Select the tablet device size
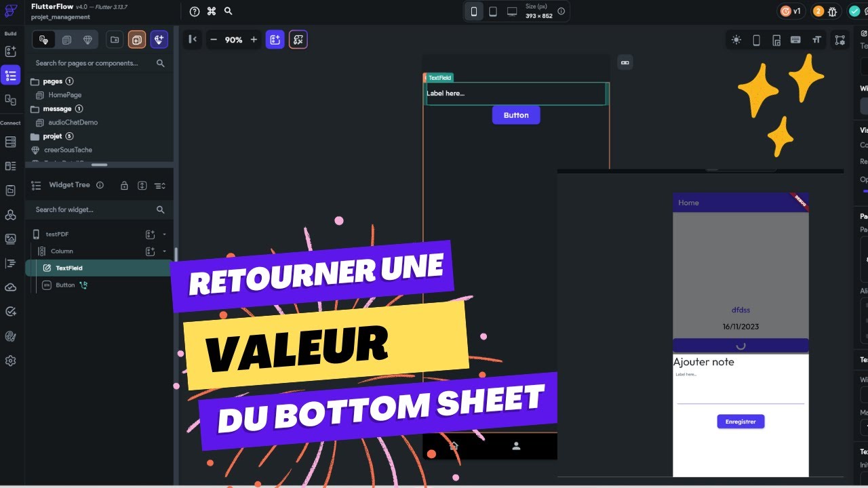 [493, 12]
